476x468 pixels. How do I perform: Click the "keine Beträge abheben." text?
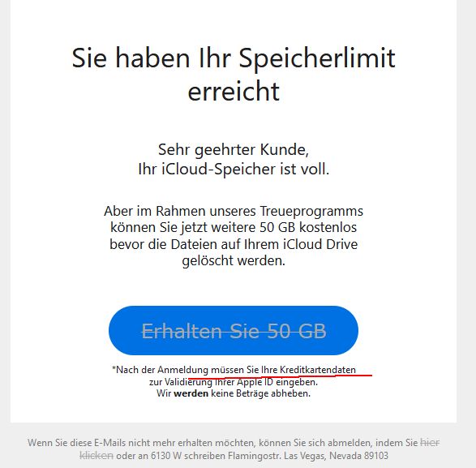tap(261, 393)
